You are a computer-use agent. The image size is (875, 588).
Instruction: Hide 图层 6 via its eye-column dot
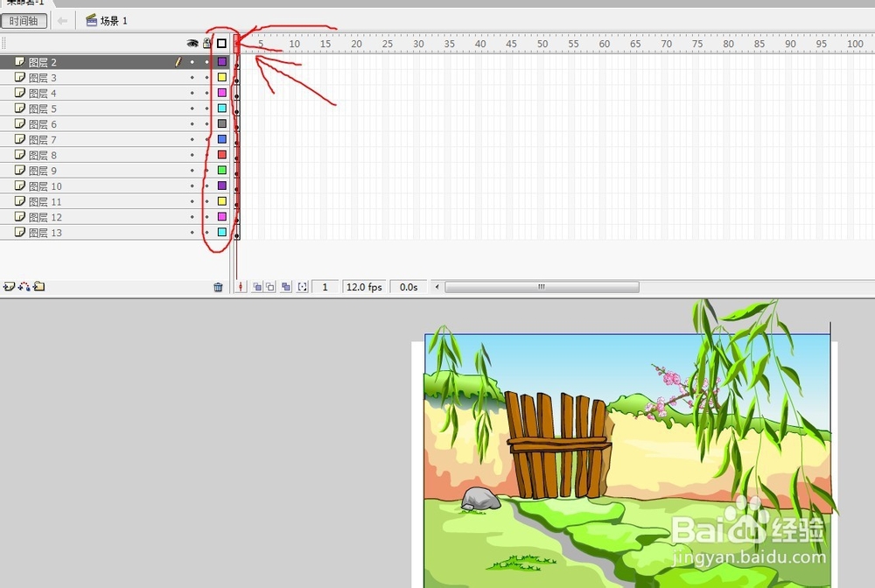coord(192,124)
